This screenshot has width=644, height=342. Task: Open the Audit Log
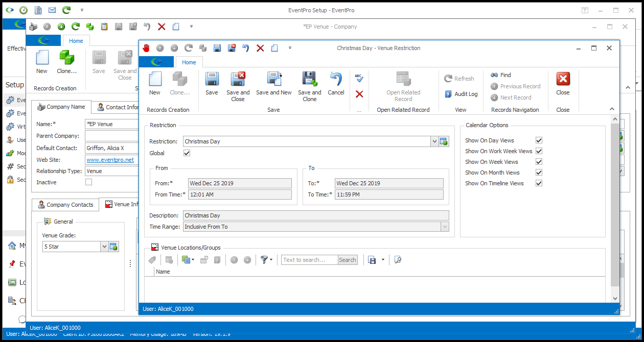(x=461, y=94)
